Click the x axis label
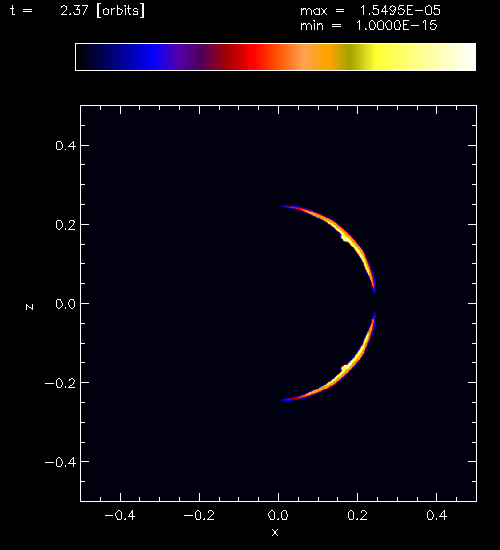500x550 pixels. pyautogui.click(x=275, y=532)
